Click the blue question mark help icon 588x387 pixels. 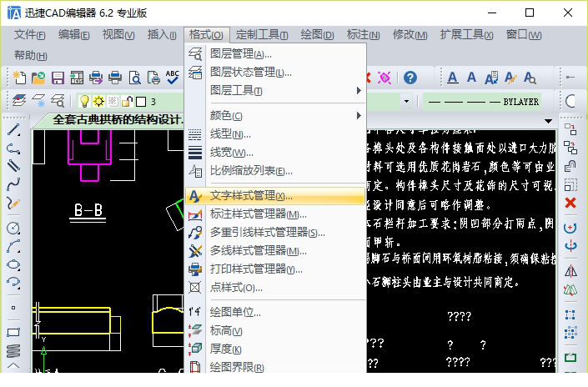tap(410, 78)
